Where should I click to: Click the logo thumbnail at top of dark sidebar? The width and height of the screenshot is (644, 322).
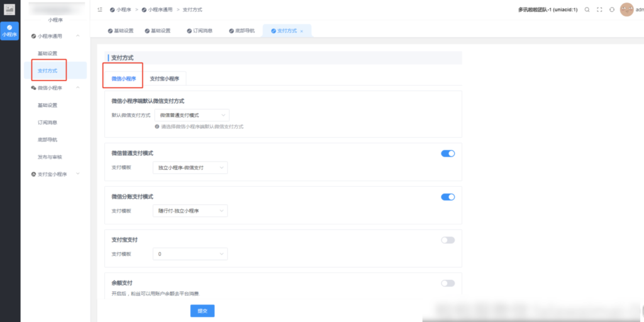tap(9, 9)
